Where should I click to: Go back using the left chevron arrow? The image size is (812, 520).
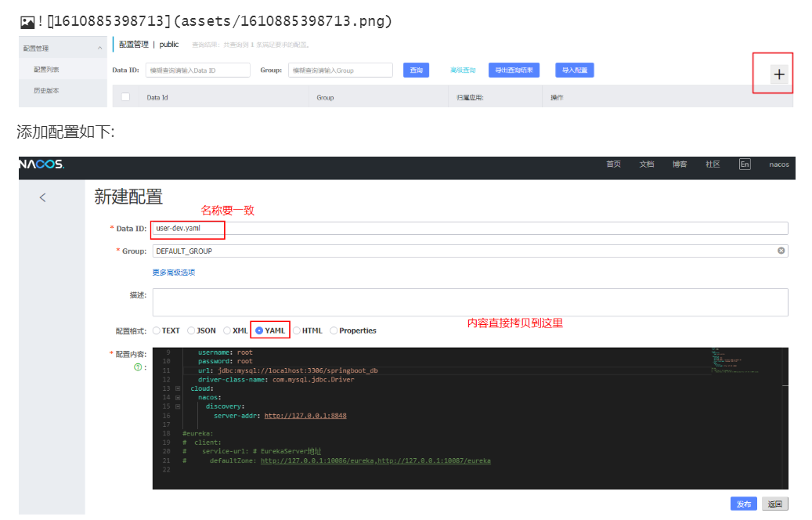point(42,197)
